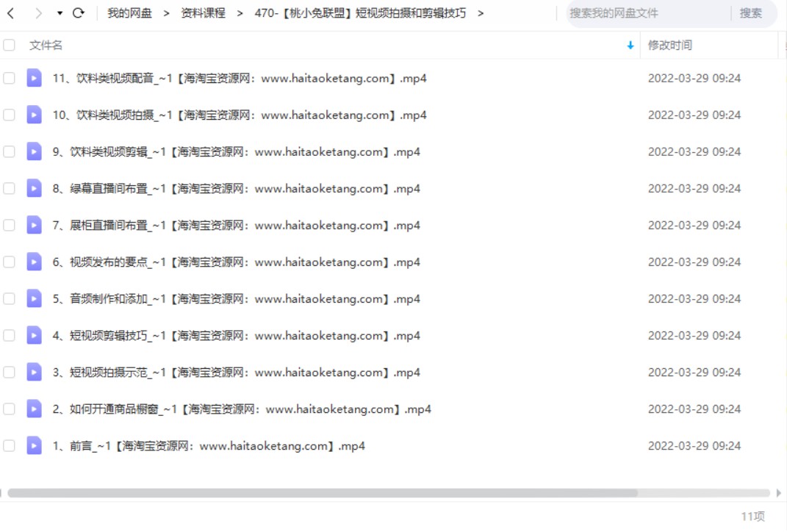The height and width of the screenshot is (532, 787).
Task: Check the box for 9、饮料类视频剪辑
Action: point(9,151)
